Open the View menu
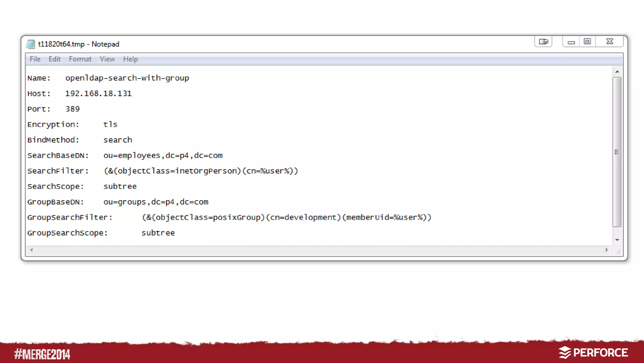The image size is (644, 363). point(107,59)
